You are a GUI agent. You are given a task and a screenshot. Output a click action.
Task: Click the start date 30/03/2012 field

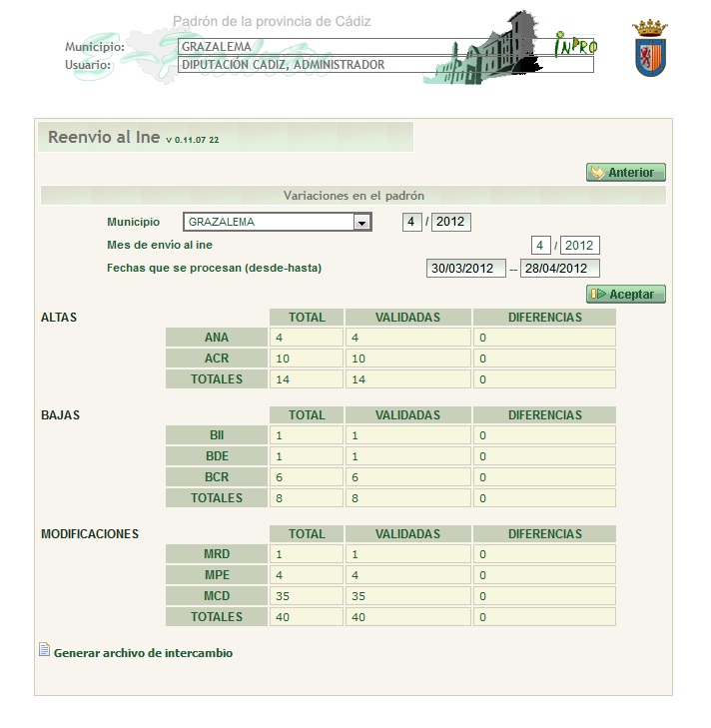click(465, 269)
